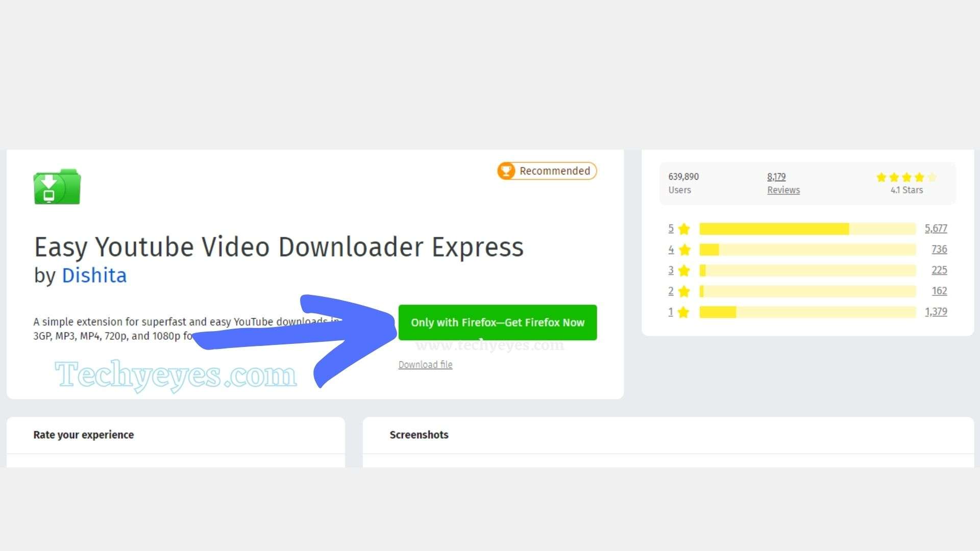The image size is (980, 551).
Task: Click the star icon in the 4-star row
Action: (x=684, y=249)
